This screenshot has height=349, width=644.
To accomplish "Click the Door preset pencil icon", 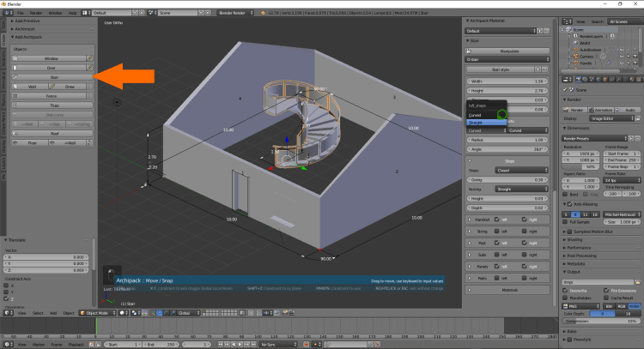I will [x=89, y=67].
